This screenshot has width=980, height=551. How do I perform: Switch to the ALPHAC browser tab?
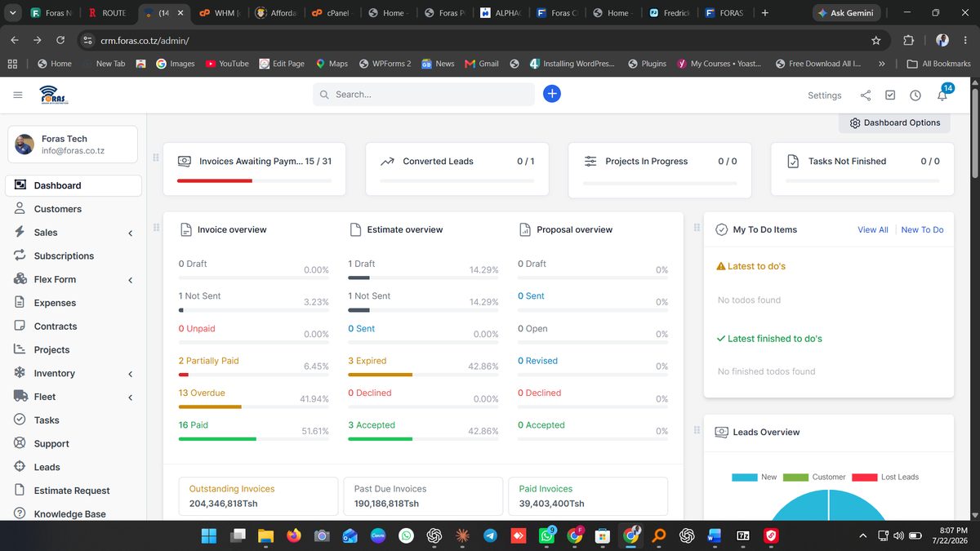coord(499,13)
